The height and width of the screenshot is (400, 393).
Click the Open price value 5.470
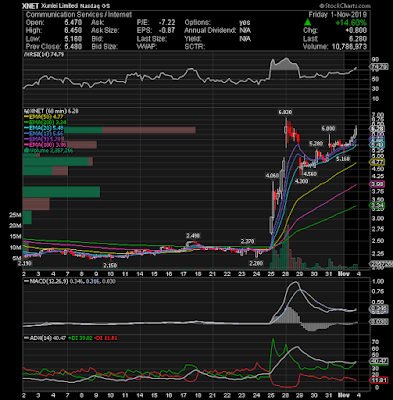pos(73,23)
